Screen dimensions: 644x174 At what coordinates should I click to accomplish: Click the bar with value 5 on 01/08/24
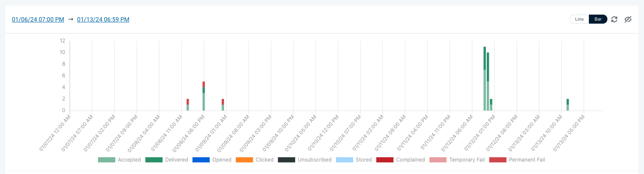(204, 96)
